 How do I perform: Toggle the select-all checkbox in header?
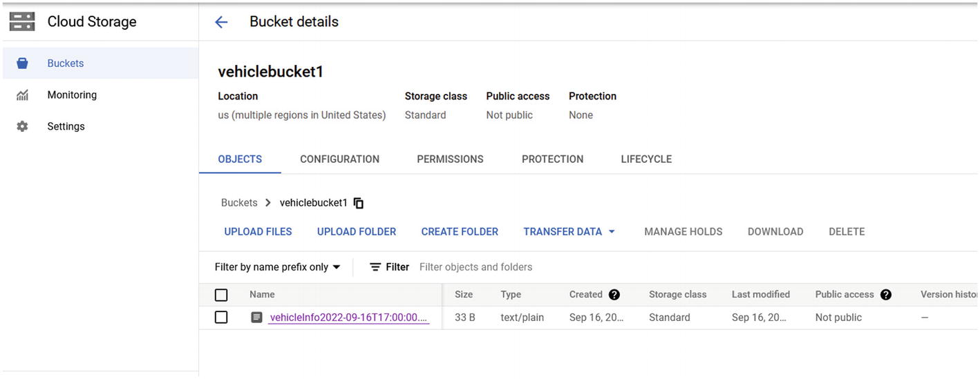coord(221,295)
